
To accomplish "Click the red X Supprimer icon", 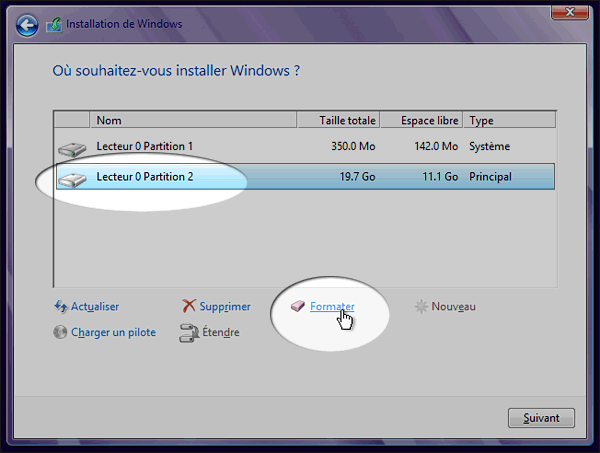I will point(189,306).
